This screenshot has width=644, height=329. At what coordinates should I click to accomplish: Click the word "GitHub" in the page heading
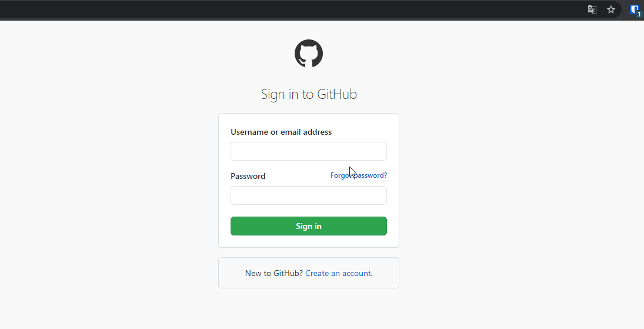coord(337,94)
